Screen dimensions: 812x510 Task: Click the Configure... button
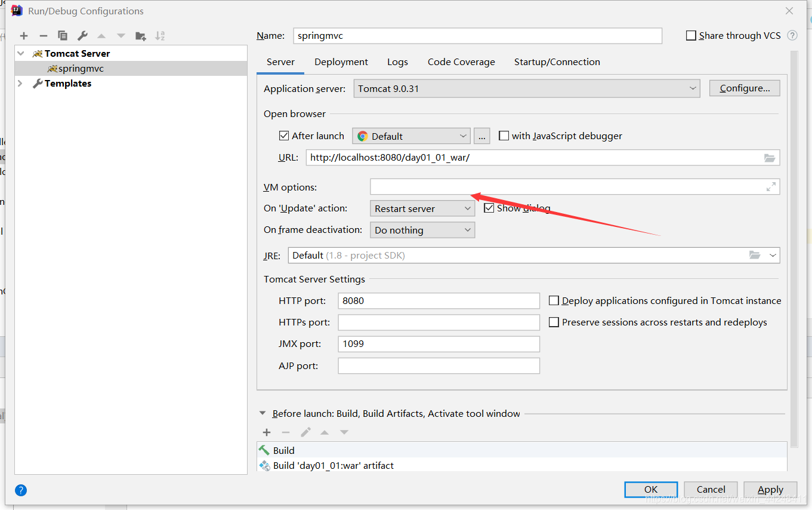[745, 88]
